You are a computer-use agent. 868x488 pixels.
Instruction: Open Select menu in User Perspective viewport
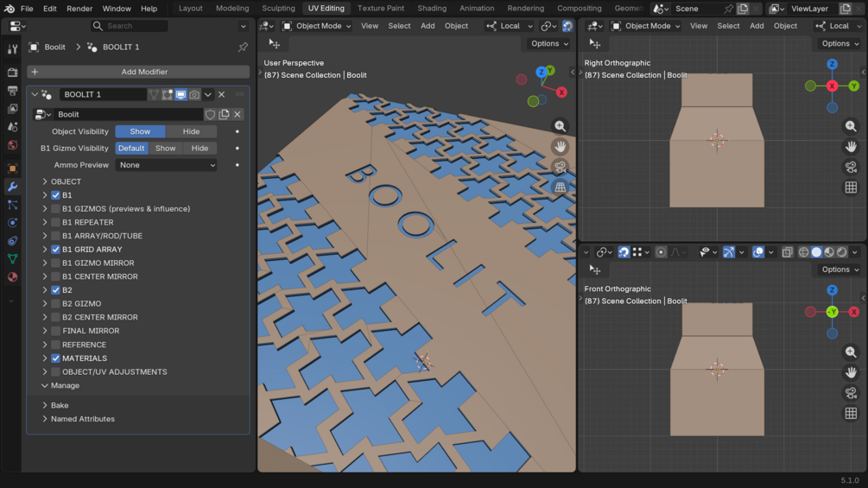pos(399,26)
